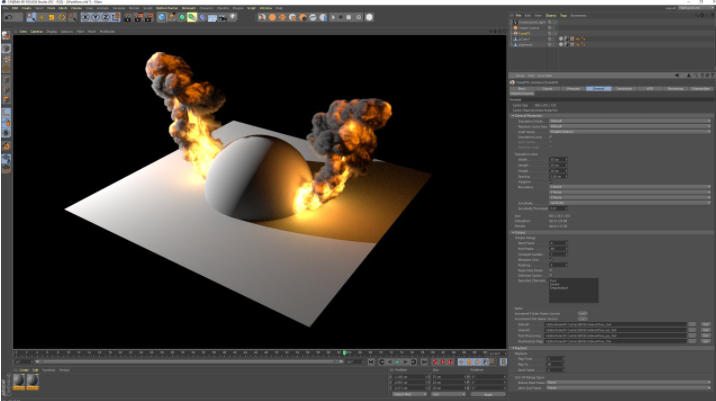Click the white hexagon plugin icon
This screenshot has height=401, width=716.
coord(369,17)
